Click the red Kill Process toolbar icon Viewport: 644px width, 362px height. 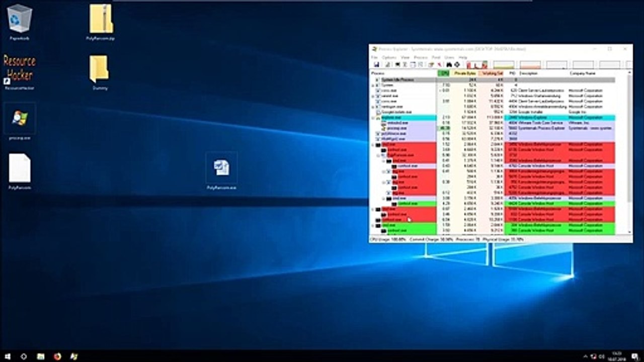click(439, 65)
